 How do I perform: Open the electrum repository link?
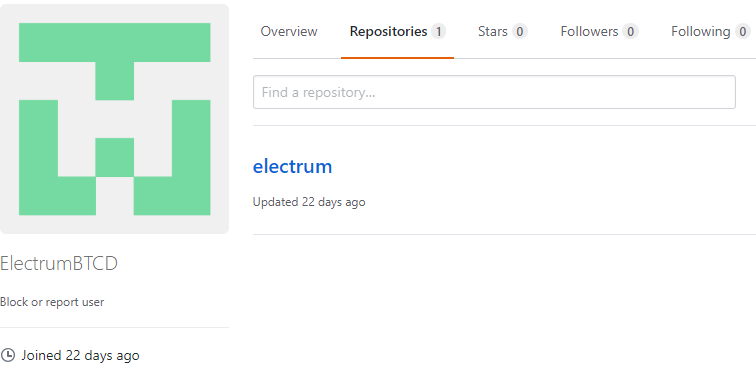(x=293, y=166)
